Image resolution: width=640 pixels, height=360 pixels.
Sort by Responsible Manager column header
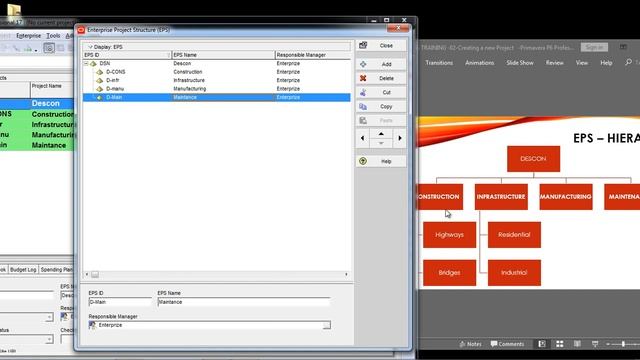(313, 55)
